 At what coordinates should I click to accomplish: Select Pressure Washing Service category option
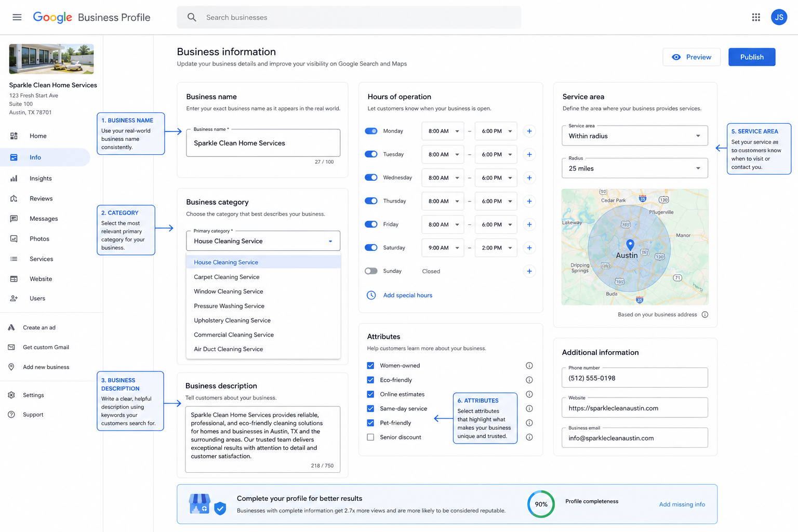tap(263, 306)
